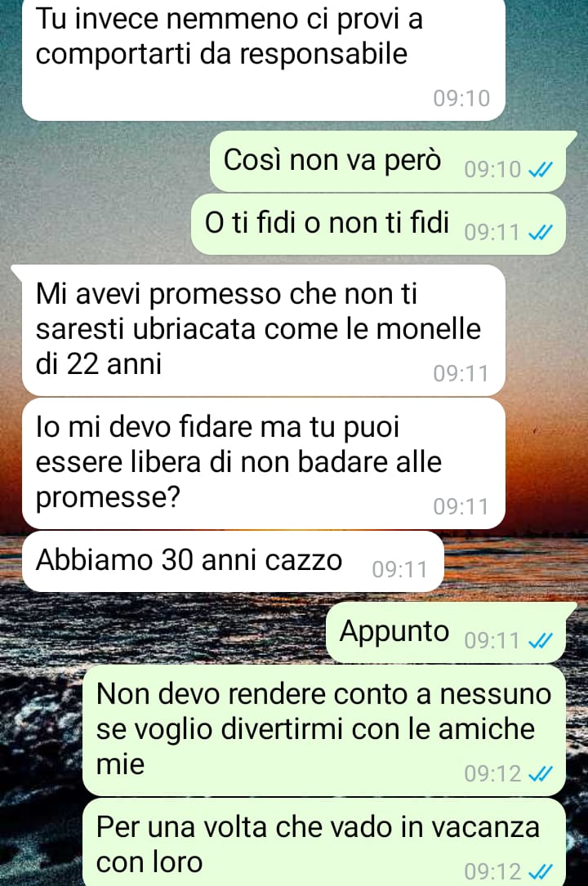Tap the read checkmarks on 'Appunto' message
The height and width of the screenshot is (886, 588).
540,641
